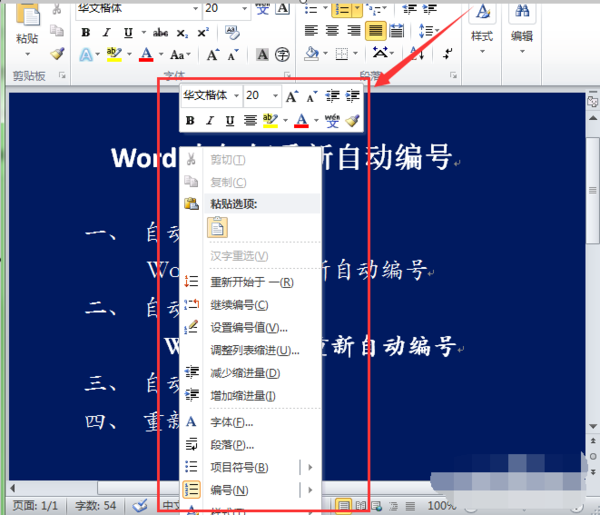Open the mini toolbar font size 20 dropdown
The image size is (600, 515).
(x=275, y=95)
